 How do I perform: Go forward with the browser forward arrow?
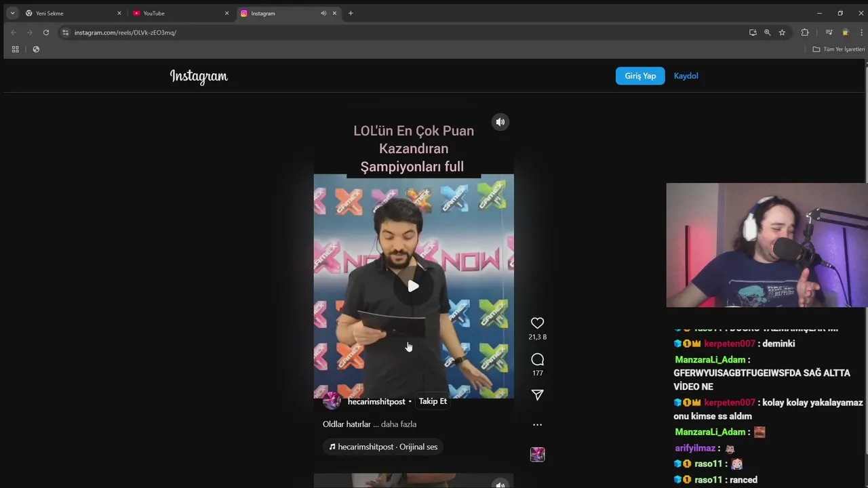point(29,33)
